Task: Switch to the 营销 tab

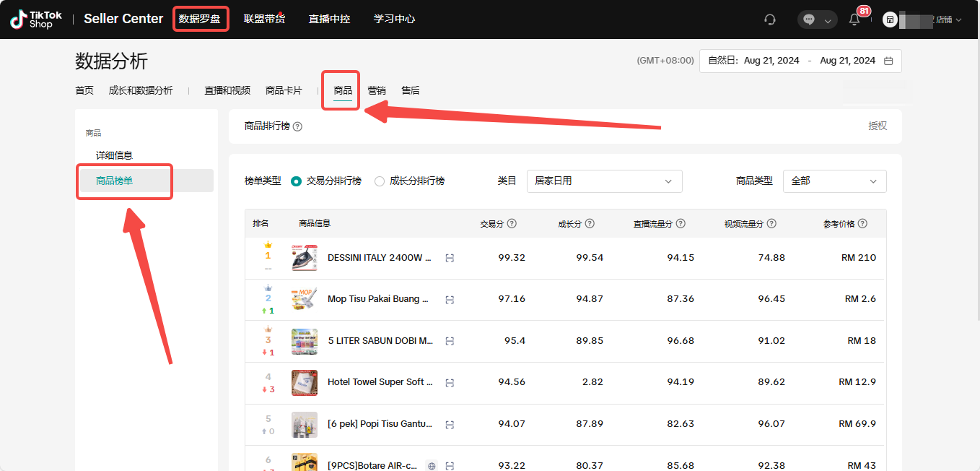Action: [x=377, y=90]
